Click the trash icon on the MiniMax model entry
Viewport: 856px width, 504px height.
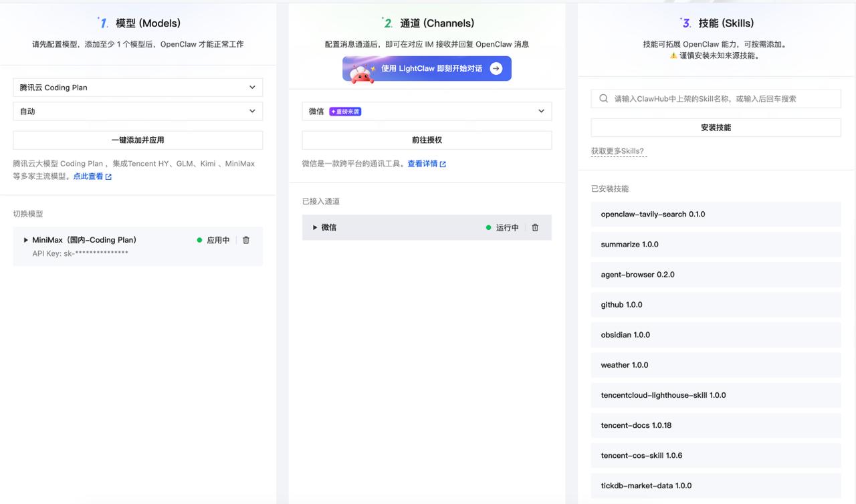[246, 239]
